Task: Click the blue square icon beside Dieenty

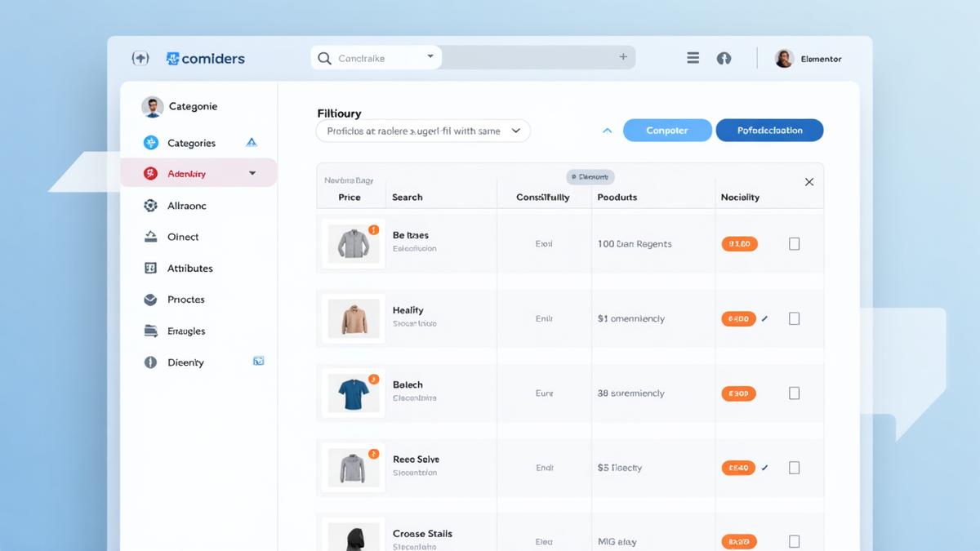Action: pyautogui.click(x=258, y=361)
